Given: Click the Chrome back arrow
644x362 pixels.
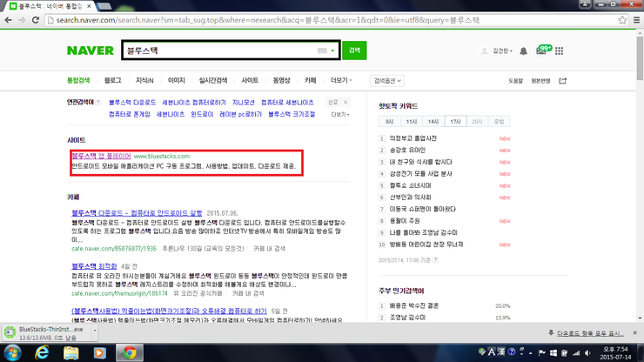Looking at the screenshot, I should tap(8, 20).
